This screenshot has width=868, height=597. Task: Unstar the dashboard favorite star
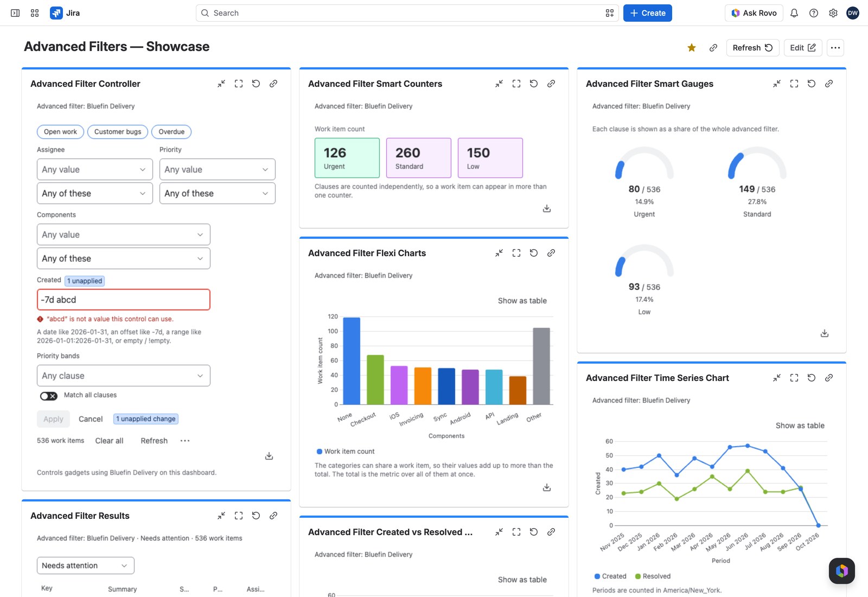pos(692,48)
